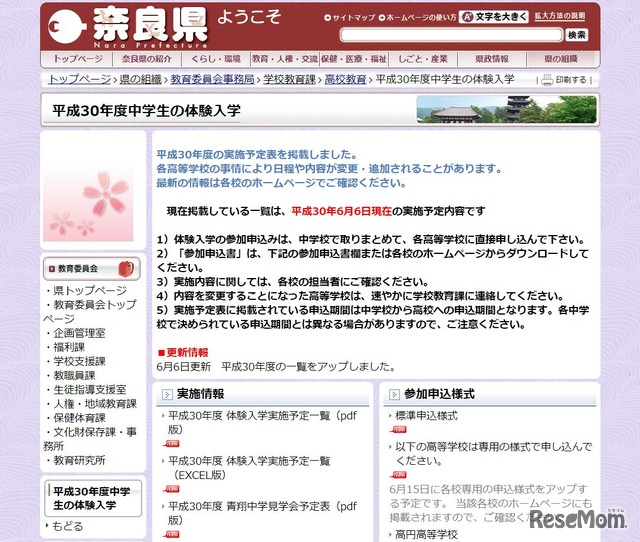Click the temple banner image

point(506,109)
